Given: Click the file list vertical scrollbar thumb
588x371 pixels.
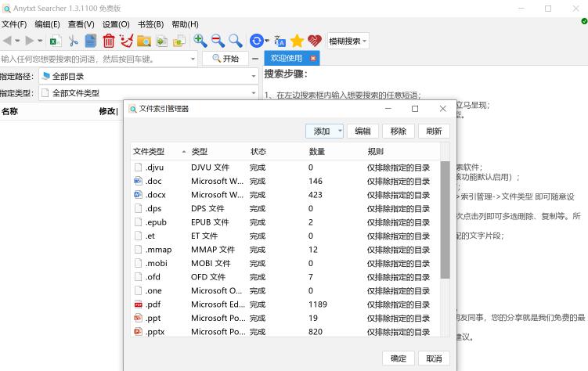Looking at the screenshot, I should point(445,220).
